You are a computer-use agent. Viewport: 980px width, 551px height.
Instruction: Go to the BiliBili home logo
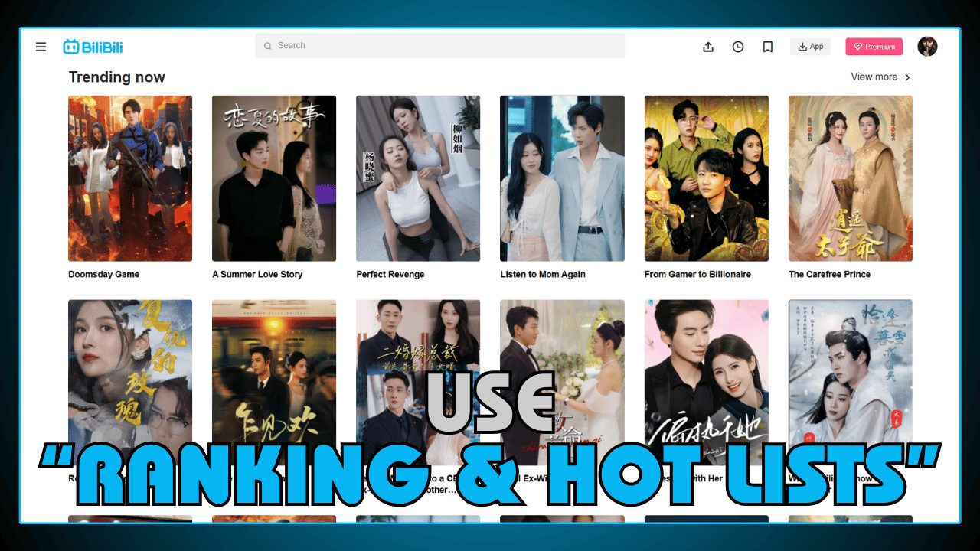coord(93,47)
